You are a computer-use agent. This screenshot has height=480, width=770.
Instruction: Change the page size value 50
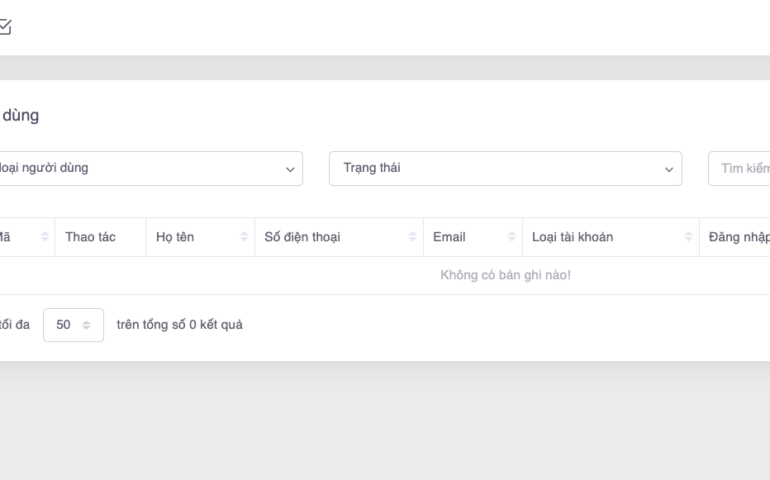pyautogui.click(x=73, y=325)
